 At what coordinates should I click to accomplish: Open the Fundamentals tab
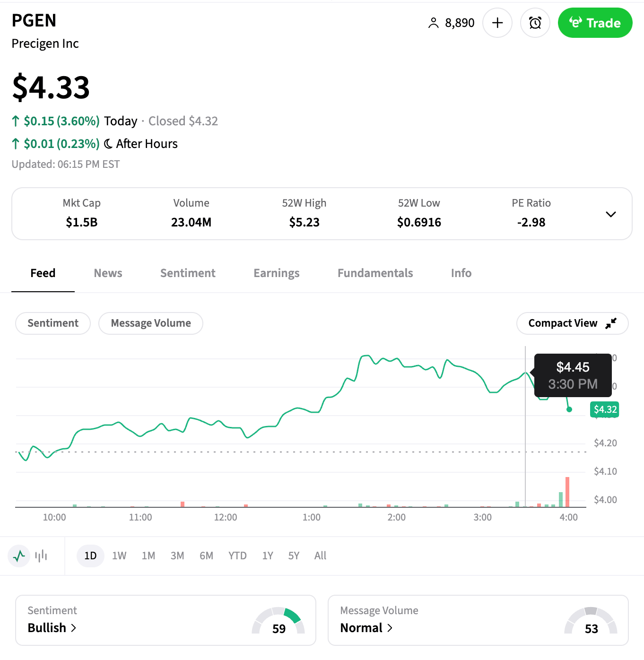(x=375, y=273)
